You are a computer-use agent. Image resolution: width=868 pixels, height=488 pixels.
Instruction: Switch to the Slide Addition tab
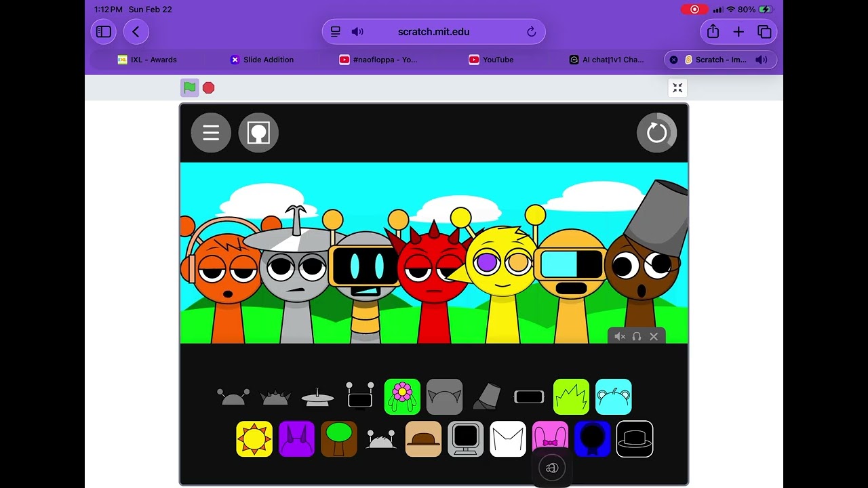[262, 60]
